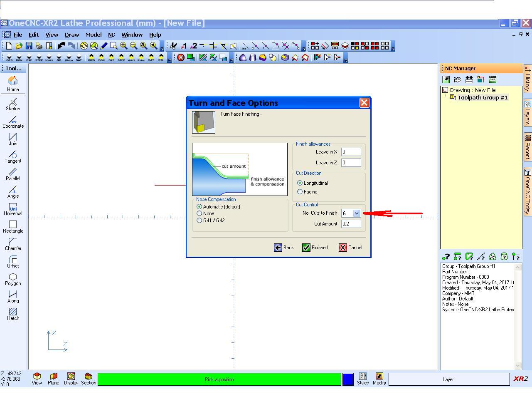Select the Polygon tool
This screenshot has height=409, width=532.
13,279
